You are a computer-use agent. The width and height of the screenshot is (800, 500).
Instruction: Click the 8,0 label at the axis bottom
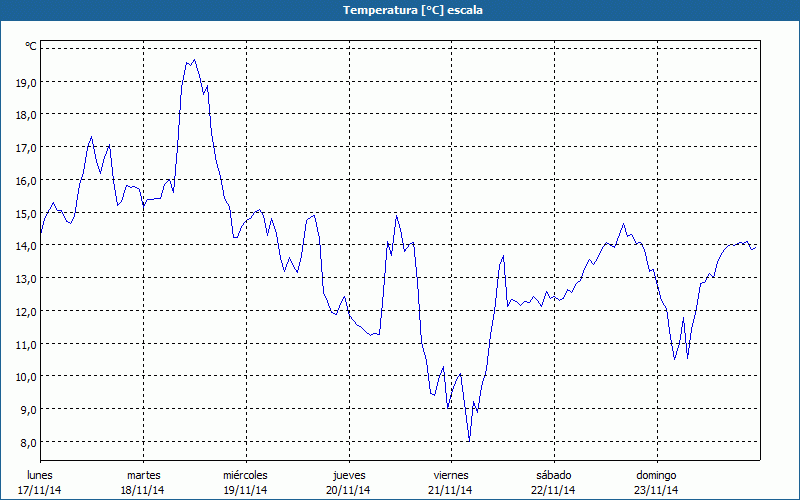pyautogui.click(x=28, y=442)
